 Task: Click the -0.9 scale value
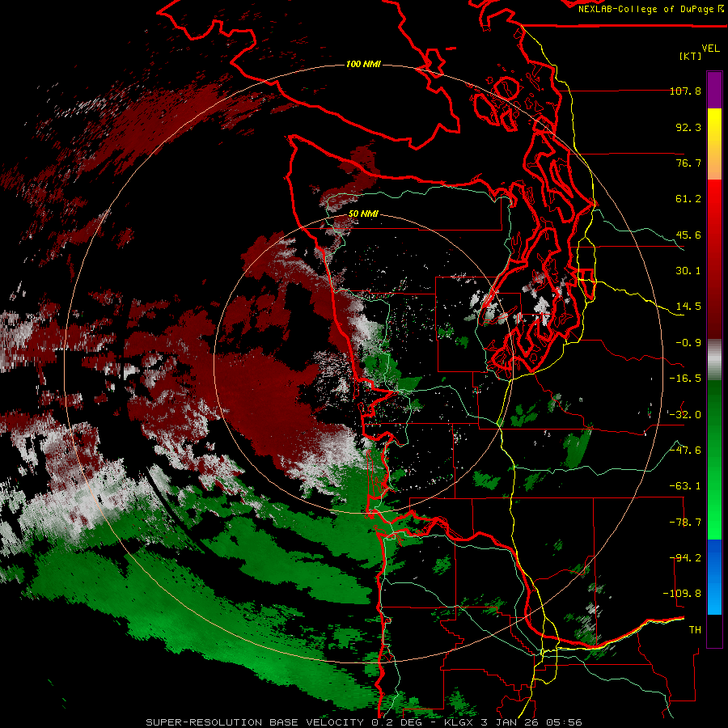[688, 343]
